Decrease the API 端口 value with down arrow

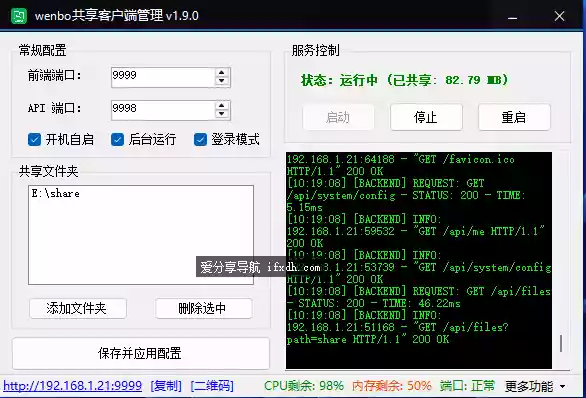[222, 114]
